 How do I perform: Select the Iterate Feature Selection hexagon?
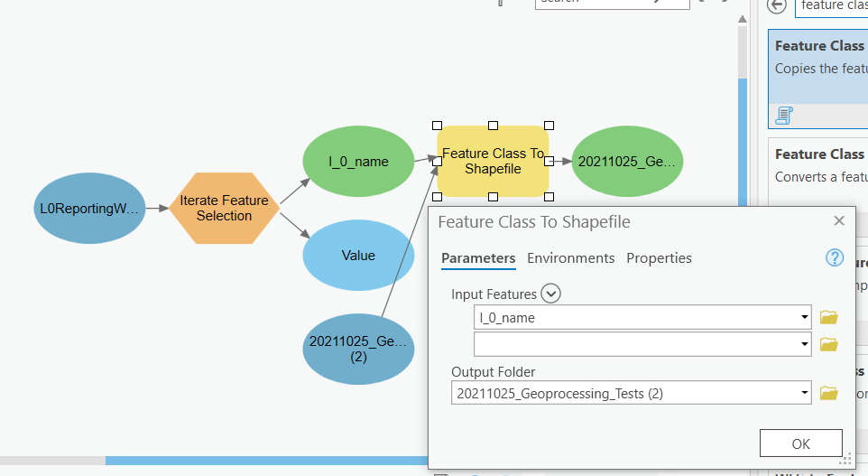[225, 208]
